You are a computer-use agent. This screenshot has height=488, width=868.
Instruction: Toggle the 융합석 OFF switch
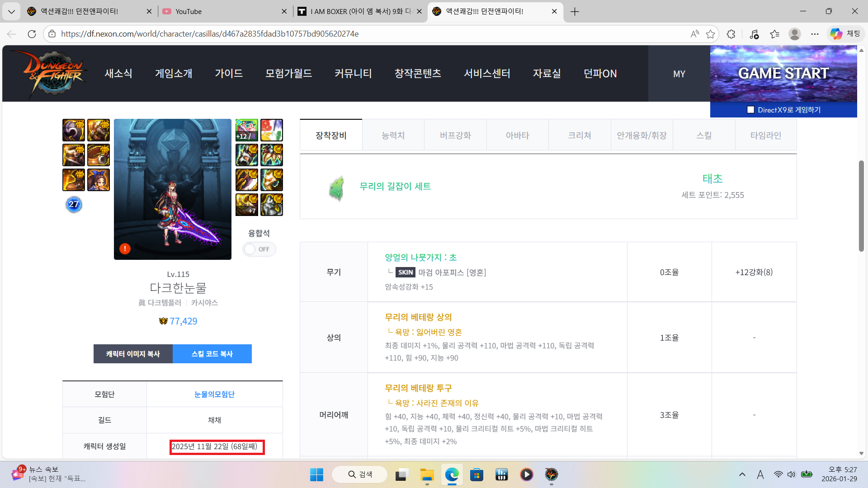tap(259, 249)
